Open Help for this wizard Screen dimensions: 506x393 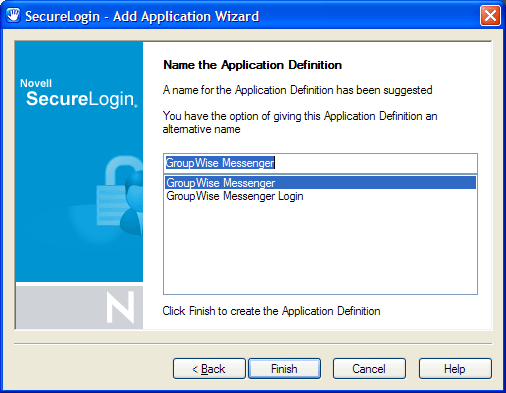455,369
